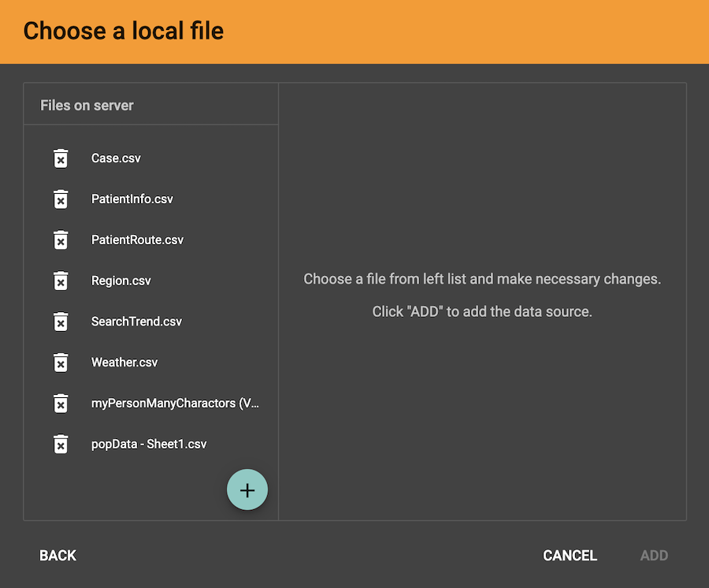Viewport: 709px width, 588px height.
Task: Remove Region.csv using the delete icon
Action: [61, 281]
